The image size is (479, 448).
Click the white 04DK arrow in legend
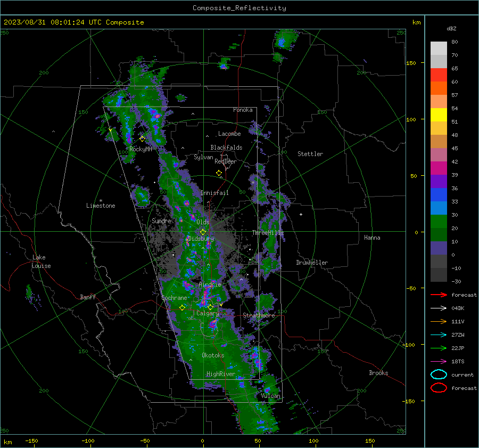click(x=439, y=308)
